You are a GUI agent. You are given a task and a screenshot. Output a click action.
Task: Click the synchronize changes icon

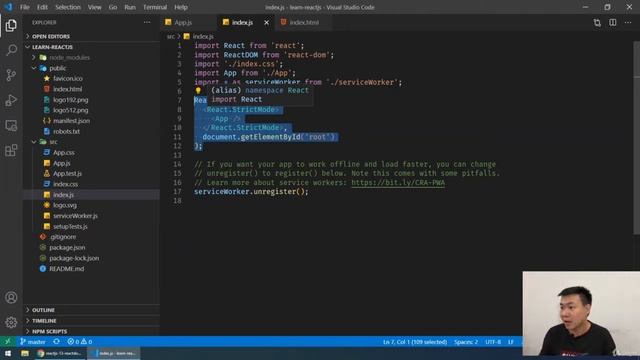coord(56,342)
